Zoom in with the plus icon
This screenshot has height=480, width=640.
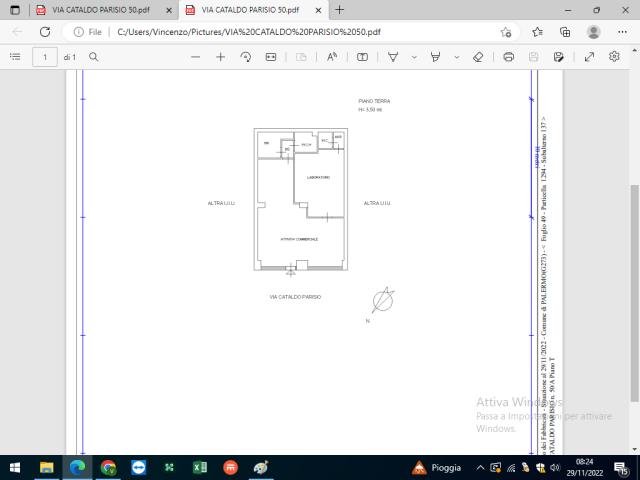(x=220, y=57)
